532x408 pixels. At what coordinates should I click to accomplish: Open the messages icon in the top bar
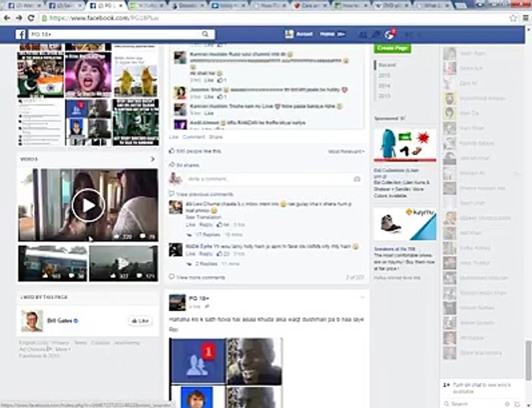pos(376,35)
